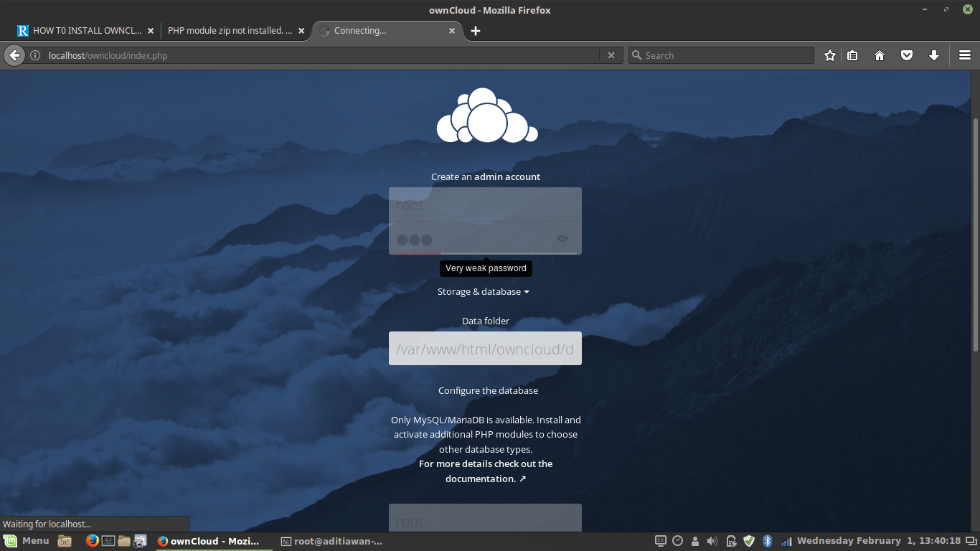Focus the admin password field
Image resolution: width=980 pixels, height=551 pixels.
tap(485, 238)
